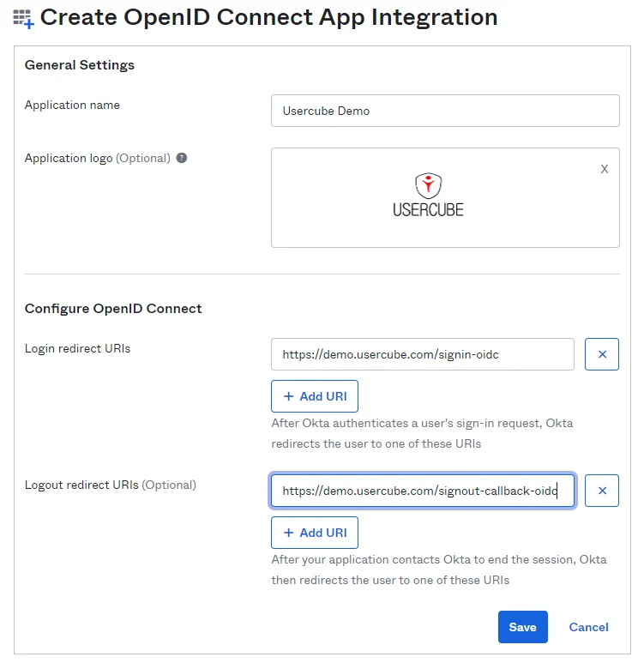This screenshot has width=644, height=669.
Task: Click the 'Configure OpenID Connect' section heading
Action: click(x=113, y=309)
